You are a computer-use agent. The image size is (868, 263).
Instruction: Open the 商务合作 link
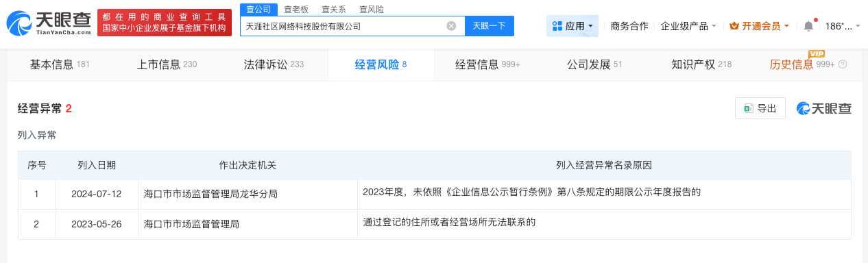coord(629,26)
